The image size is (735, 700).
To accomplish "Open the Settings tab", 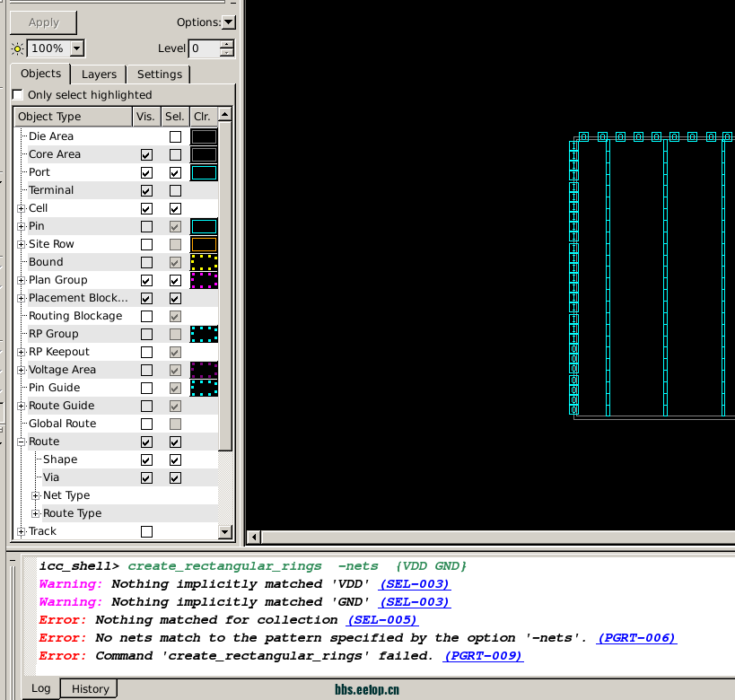I will coord(160,74).
